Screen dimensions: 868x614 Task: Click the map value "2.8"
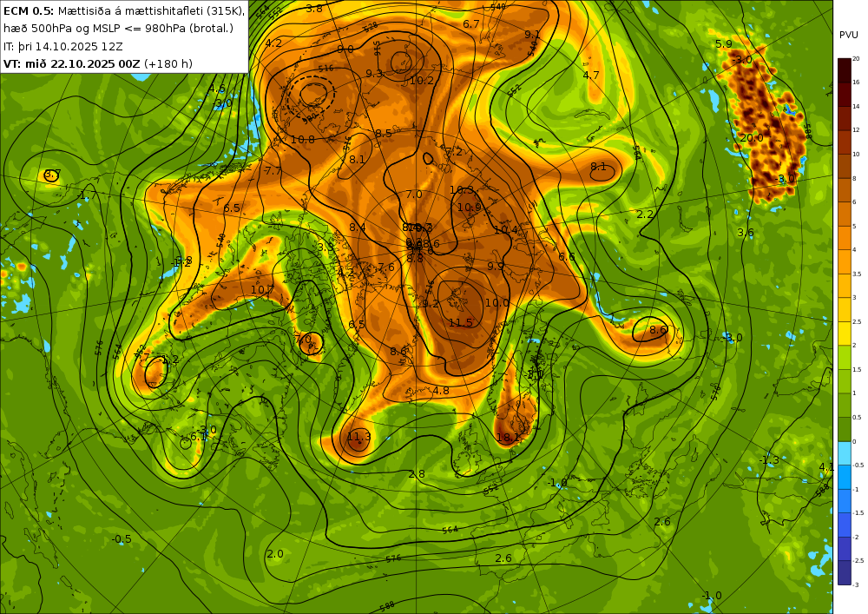417,474
